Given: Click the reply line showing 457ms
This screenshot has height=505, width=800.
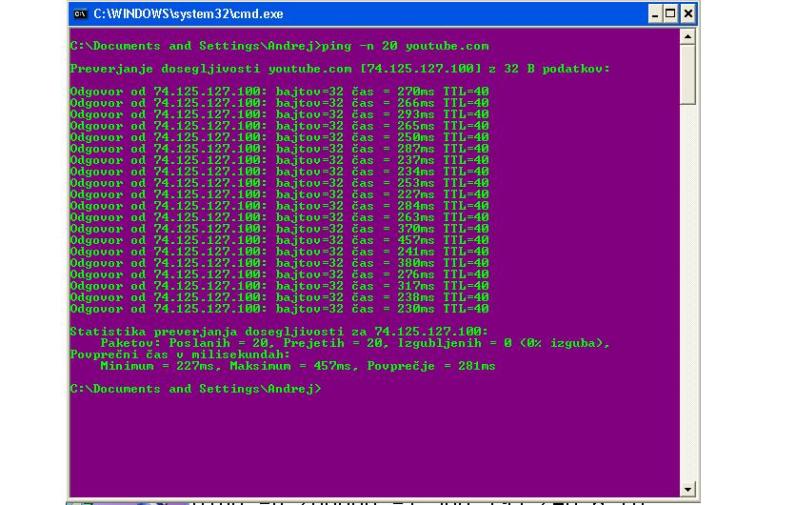Looking at the screenshot, I should coord(280,240).
